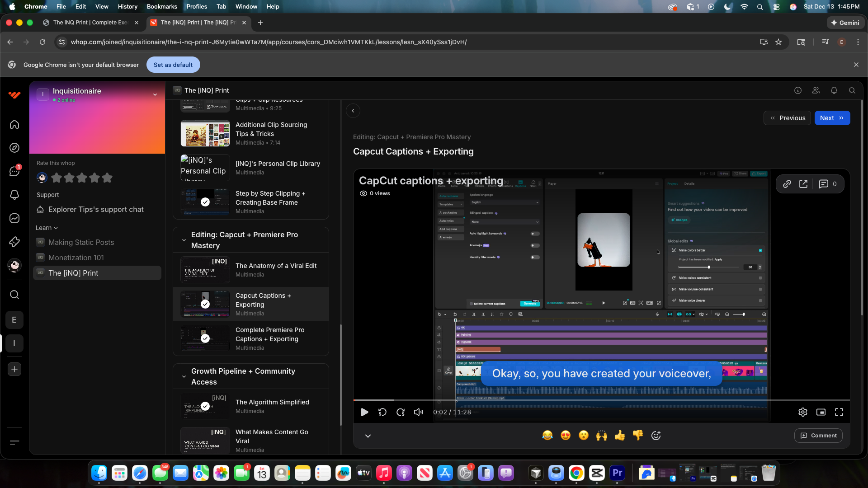Switch to The iNQ Print Complete tab
Viewport: 868px width, 488px height.
pos(90,23)
